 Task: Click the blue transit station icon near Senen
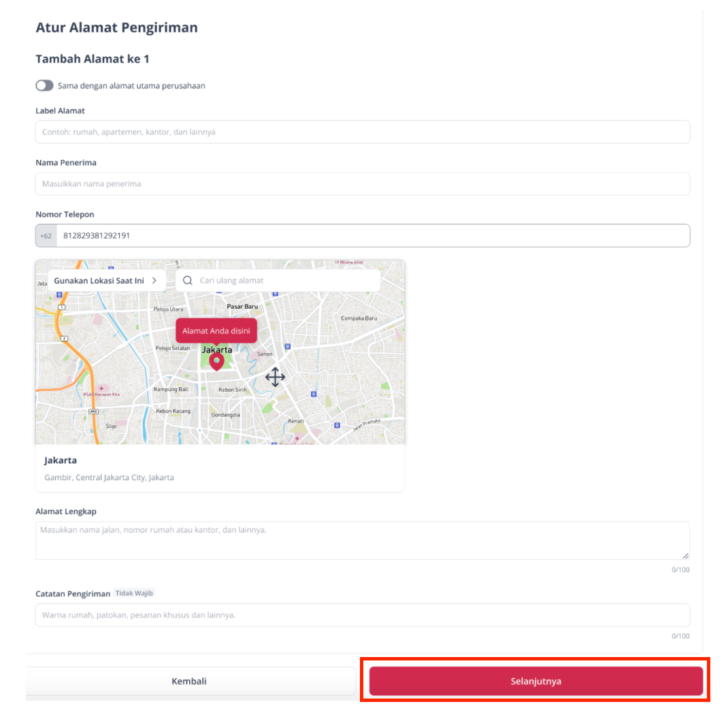(288, 346)
